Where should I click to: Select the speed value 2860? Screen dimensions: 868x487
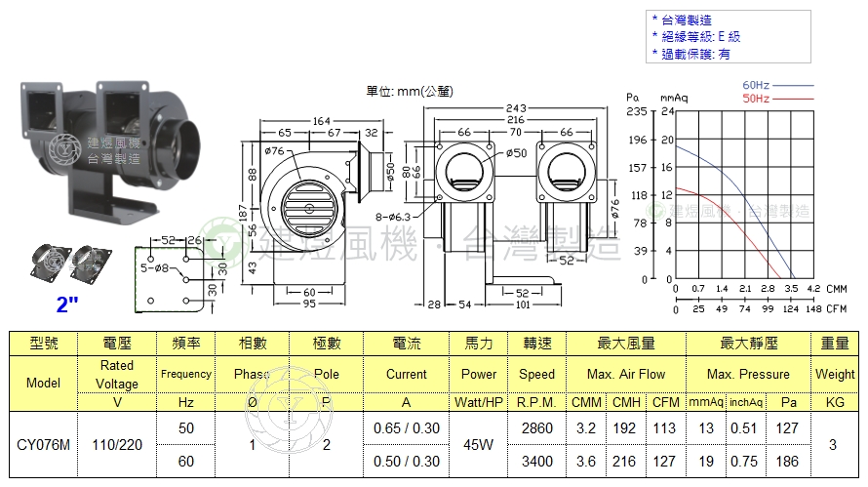click(x=537, y=428)
